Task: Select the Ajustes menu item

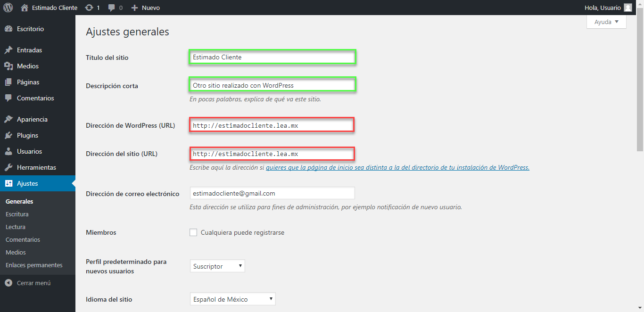Action: (38, 183)
